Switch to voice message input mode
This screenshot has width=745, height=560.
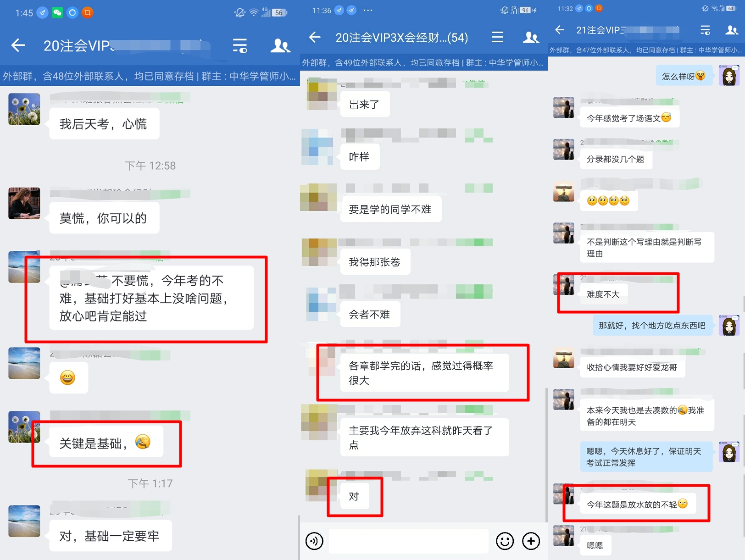(314, 541)
